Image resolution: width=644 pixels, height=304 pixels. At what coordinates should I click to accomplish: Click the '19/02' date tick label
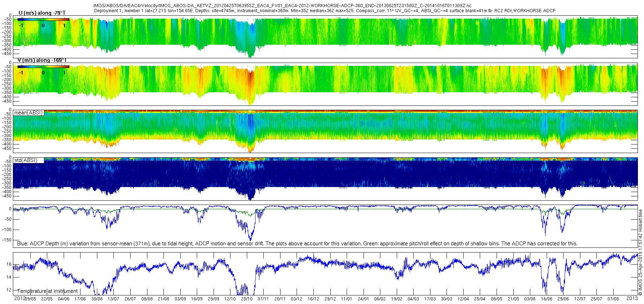point(397,299)
